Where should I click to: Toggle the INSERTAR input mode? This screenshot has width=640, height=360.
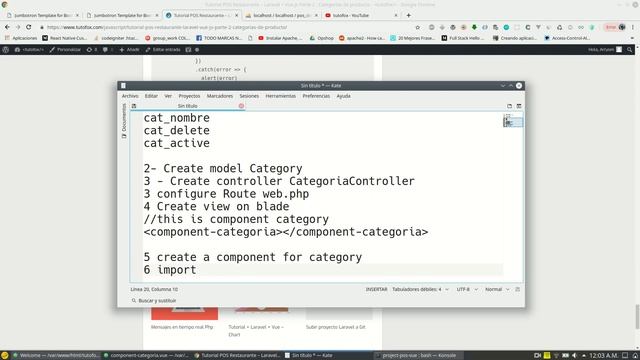[376, 289]
